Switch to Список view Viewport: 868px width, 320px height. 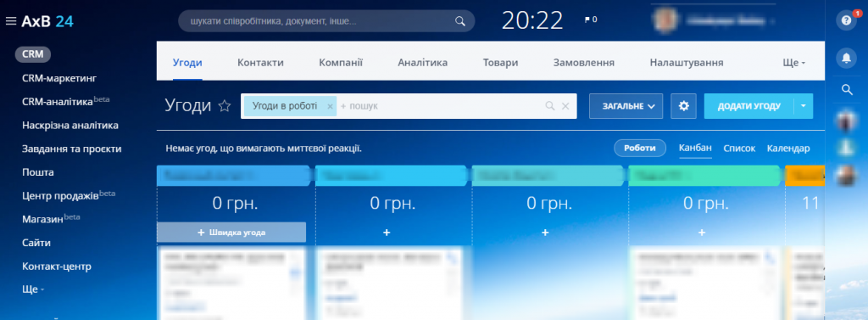click(739, 148)
